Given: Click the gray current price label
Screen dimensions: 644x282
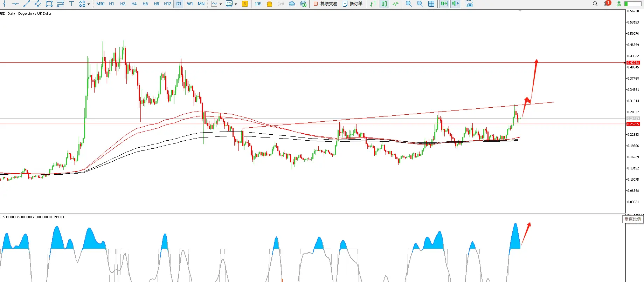Looking at the screenshot, I should point(633,119).
